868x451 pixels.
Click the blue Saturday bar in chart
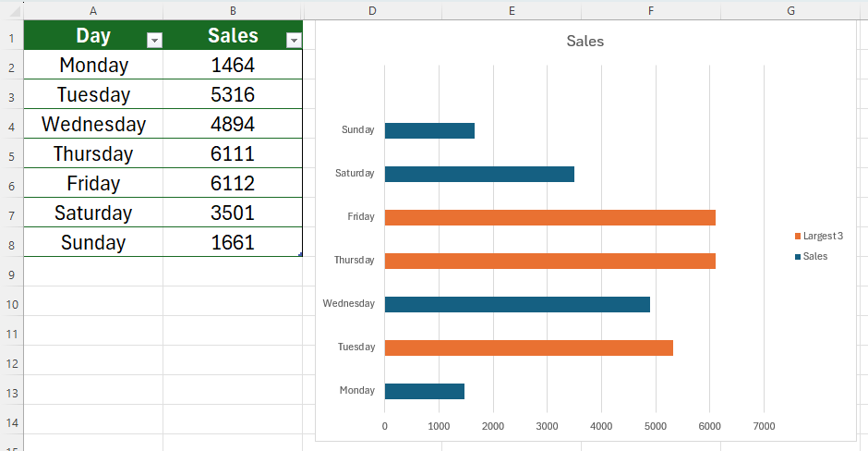pos(478,174)
